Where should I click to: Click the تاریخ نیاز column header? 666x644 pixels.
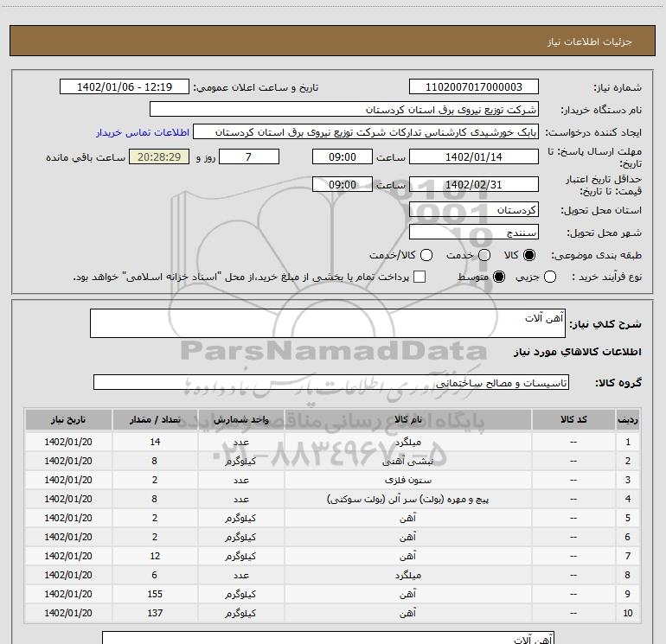[x=68, y=419]
